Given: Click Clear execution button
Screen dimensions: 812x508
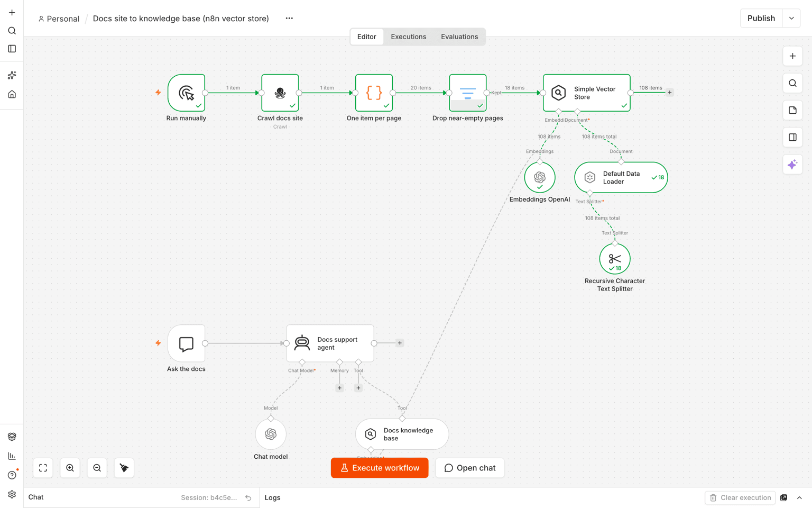Looking at the screenshot, I should pos(740,497).
